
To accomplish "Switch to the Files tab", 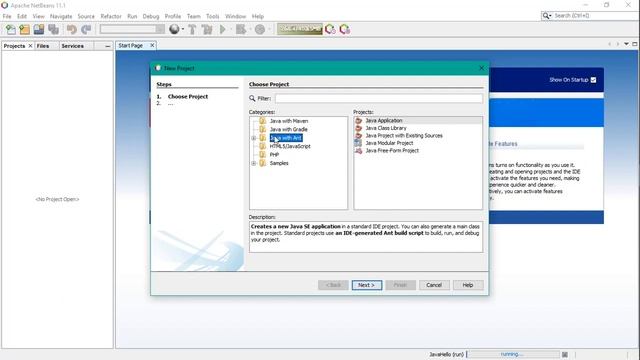I will 43,46.
